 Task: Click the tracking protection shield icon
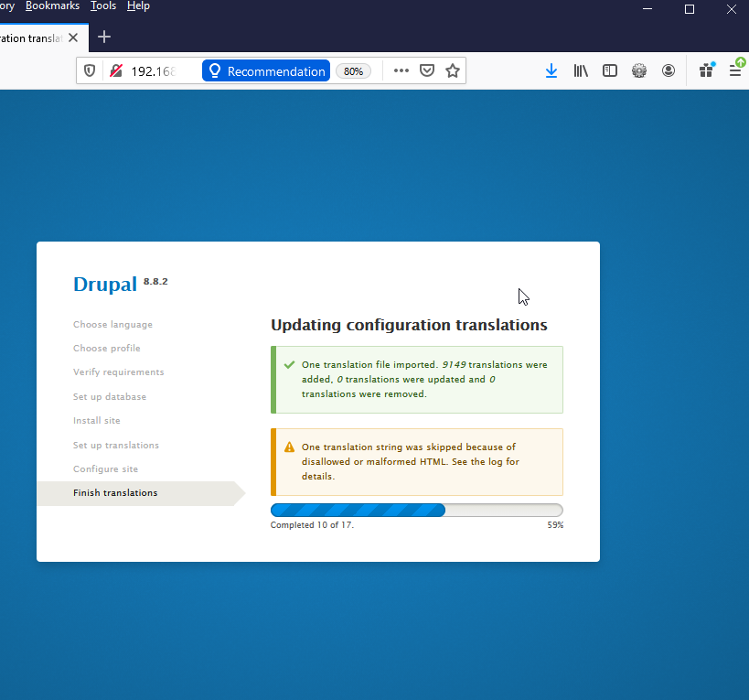click(90, 71)
